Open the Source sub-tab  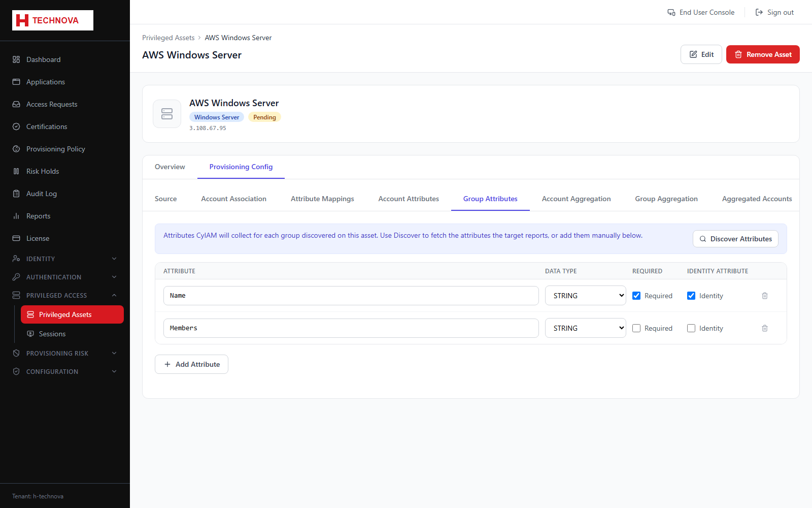pyautogui.click(x=166, y=199)
